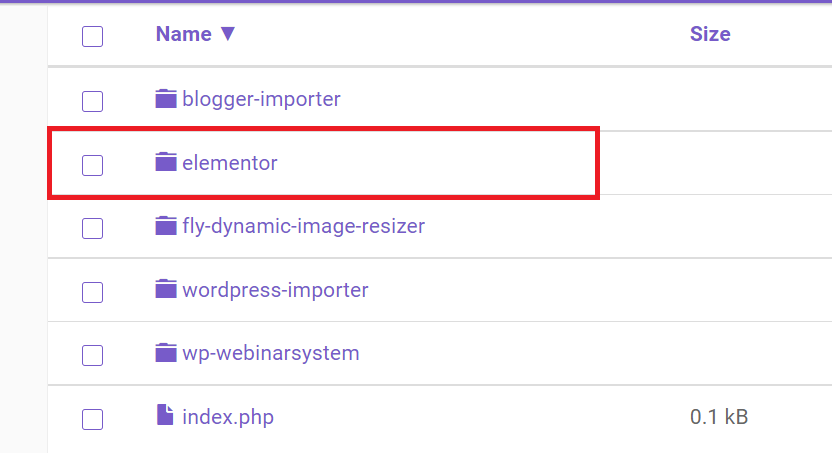The image size is (832, 453).
Task: Click the index.php file icon
Action: point(165,415)
